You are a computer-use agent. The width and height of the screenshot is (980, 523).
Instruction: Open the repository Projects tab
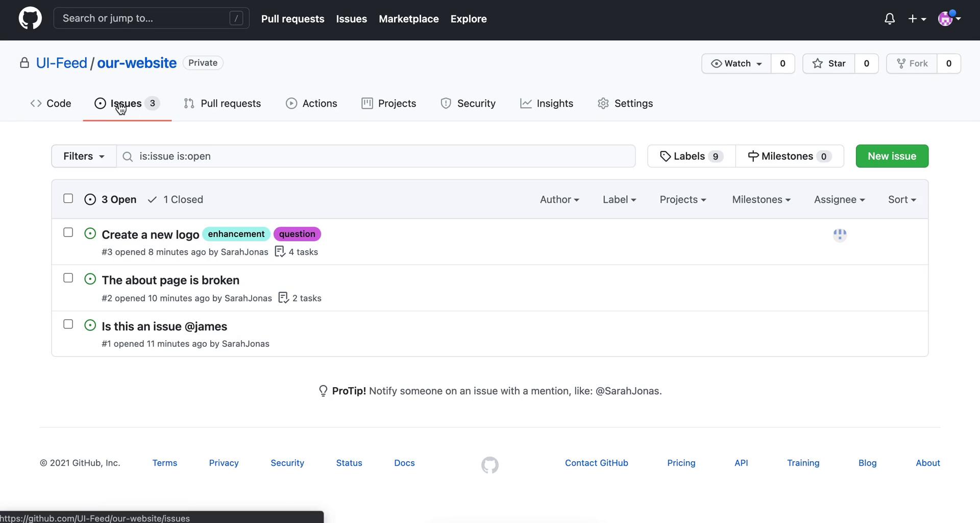point(388,103)
